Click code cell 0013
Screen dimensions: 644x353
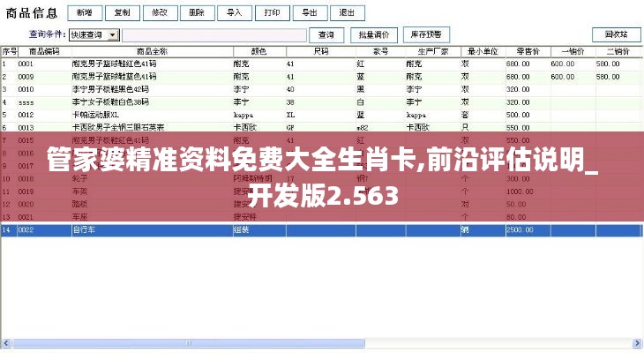(x=26, y=128)
